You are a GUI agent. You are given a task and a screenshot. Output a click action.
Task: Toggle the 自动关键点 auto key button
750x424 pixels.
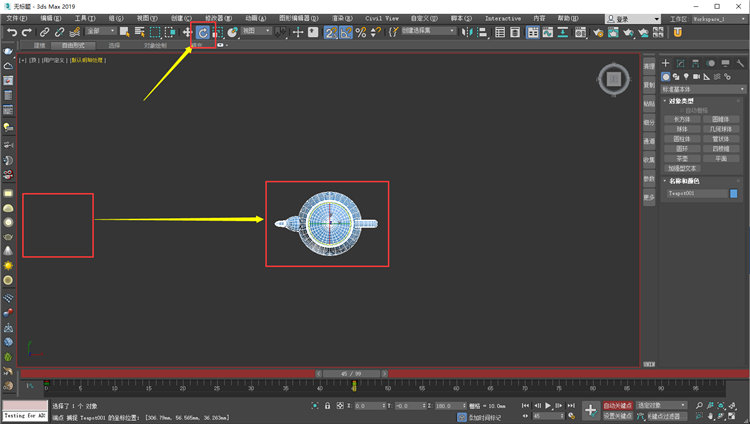tap(618, 405)
